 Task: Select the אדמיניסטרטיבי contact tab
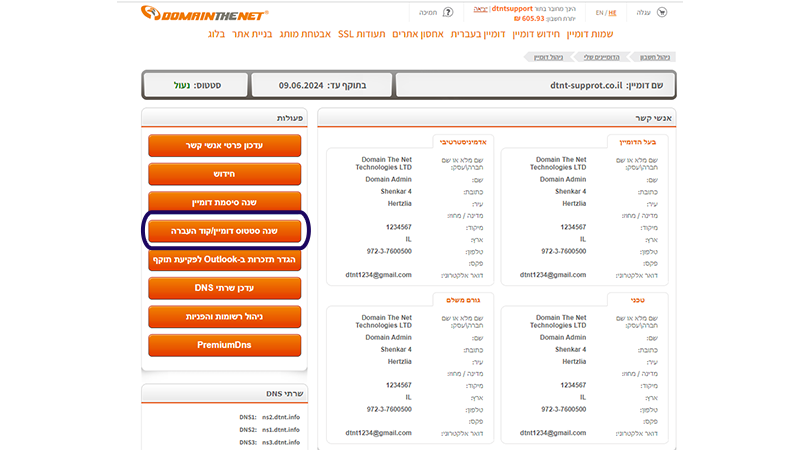[x=463, y=142]
